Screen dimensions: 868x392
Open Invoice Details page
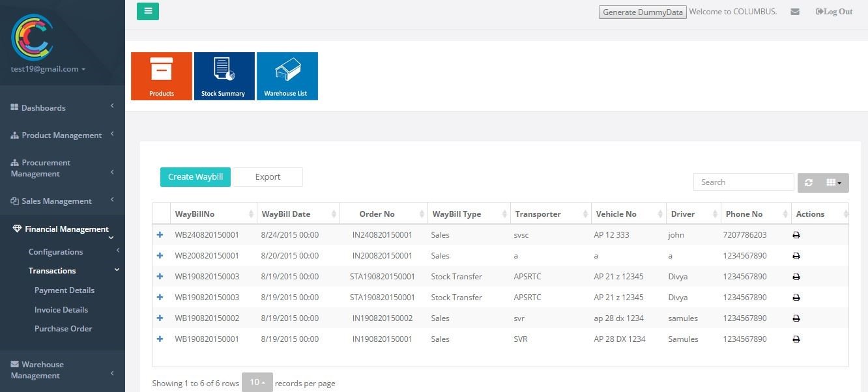(61, 310)
